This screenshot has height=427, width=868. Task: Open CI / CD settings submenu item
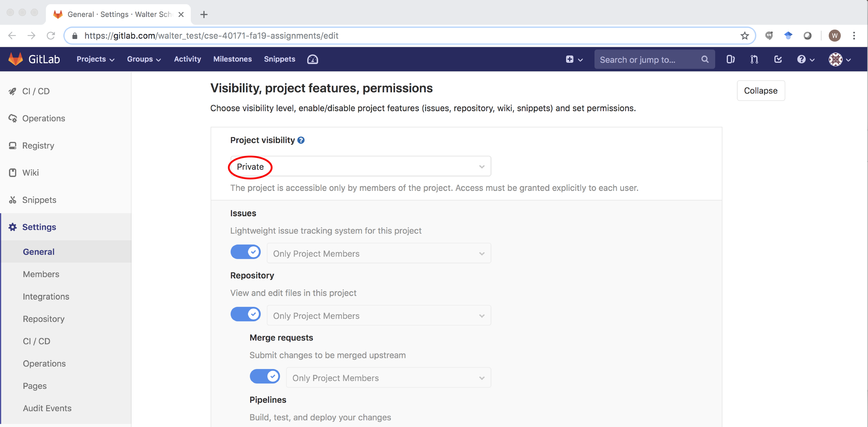tap(36, 341)
